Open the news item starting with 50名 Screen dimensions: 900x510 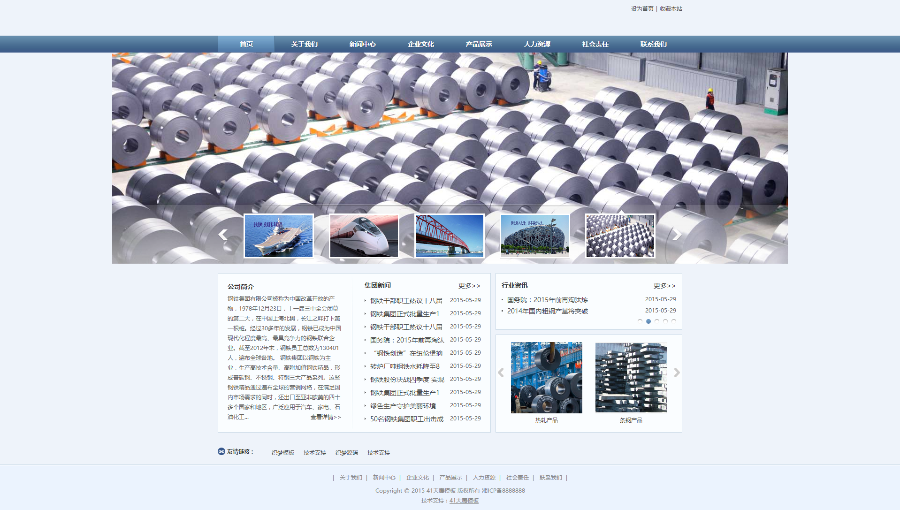(407, 419)
